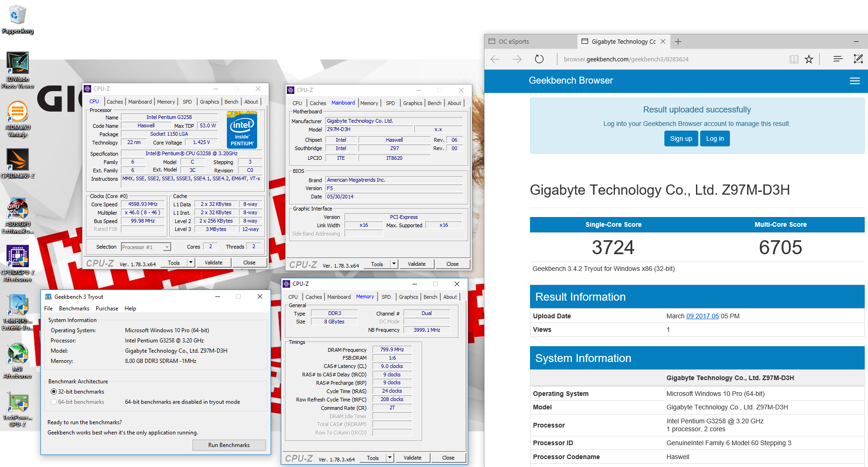The image size is (868, 467).
Task: Open Caches tab in CPU-Z CPU window
Action: pos(114,102)
